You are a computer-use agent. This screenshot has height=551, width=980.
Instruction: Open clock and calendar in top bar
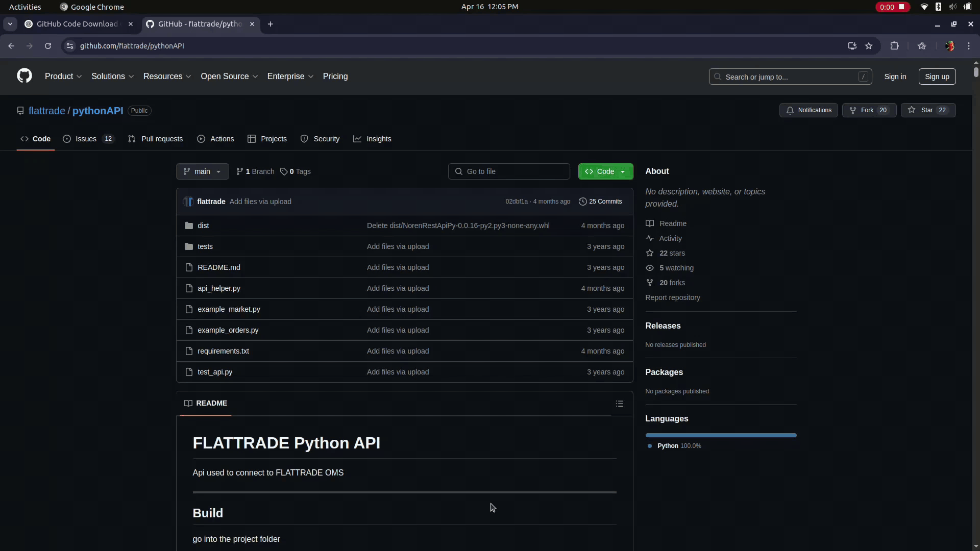(489, 7)
